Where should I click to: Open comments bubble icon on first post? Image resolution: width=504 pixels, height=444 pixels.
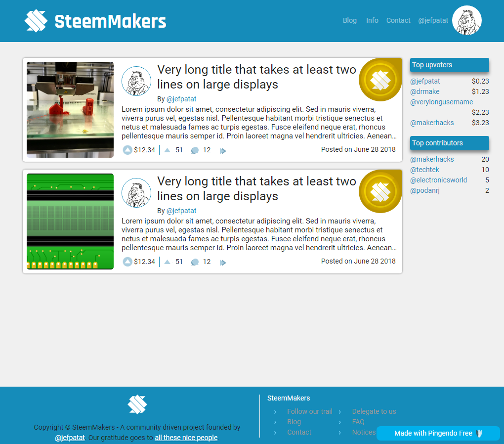tap(195, 150)
